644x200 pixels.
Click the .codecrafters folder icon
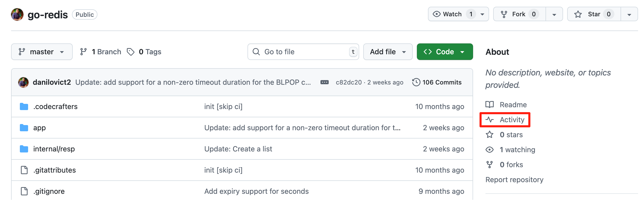(24, 106)
